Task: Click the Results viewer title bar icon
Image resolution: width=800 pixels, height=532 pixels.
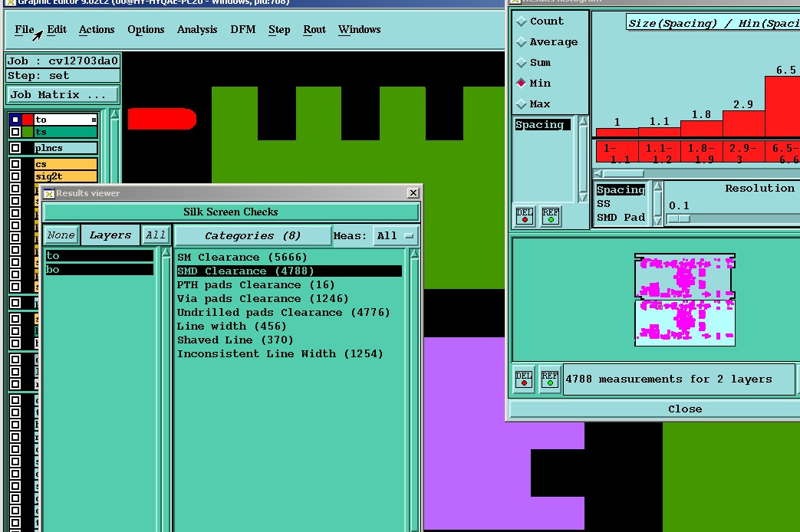Action: click(x=49, y=193)
